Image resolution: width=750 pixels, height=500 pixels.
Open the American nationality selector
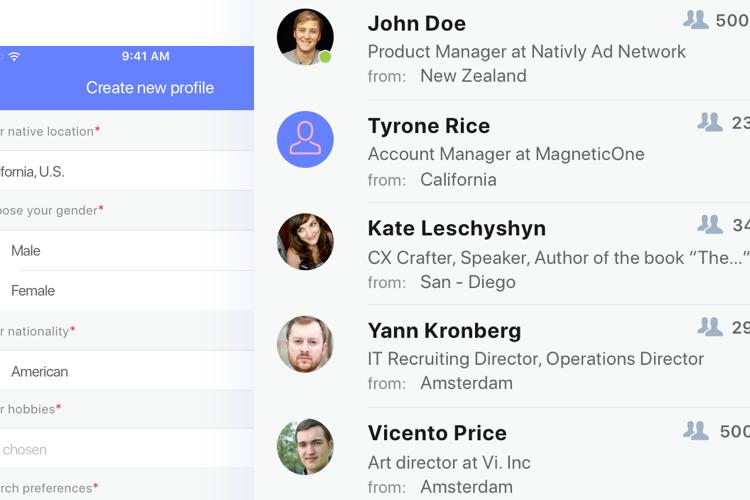(x=40, y=371)
